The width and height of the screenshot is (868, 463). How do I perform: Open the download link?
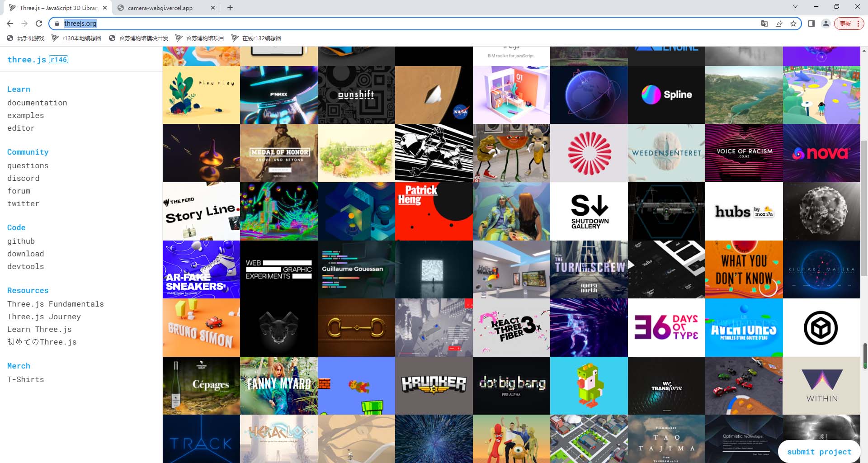(25, 254)
